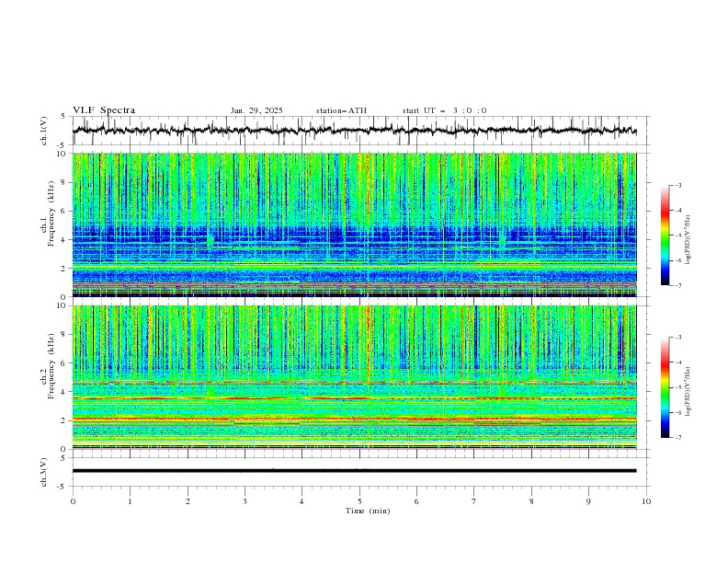Viewport: 728px width, 563px height.
Task: Click the 'start UT = 3 :0 :0' text
Action: tap(444, 110)
